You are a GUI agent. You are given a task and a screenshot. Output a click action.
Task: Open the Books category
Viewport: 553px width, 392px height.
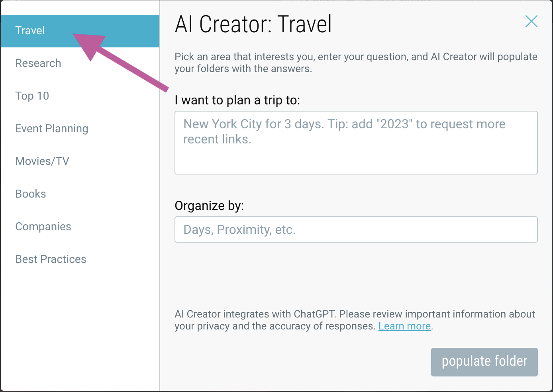click(x=31, y=194)
